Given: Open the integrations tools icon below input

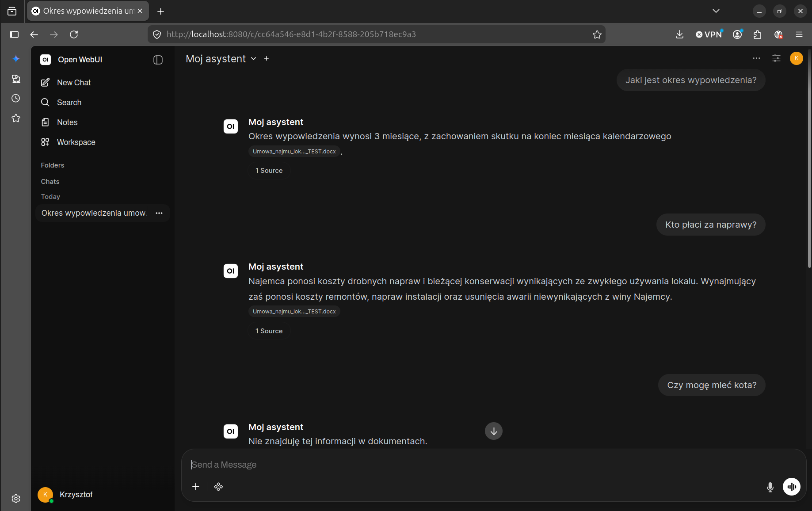Looking at the screenshot, I should (x=218, y=487).
